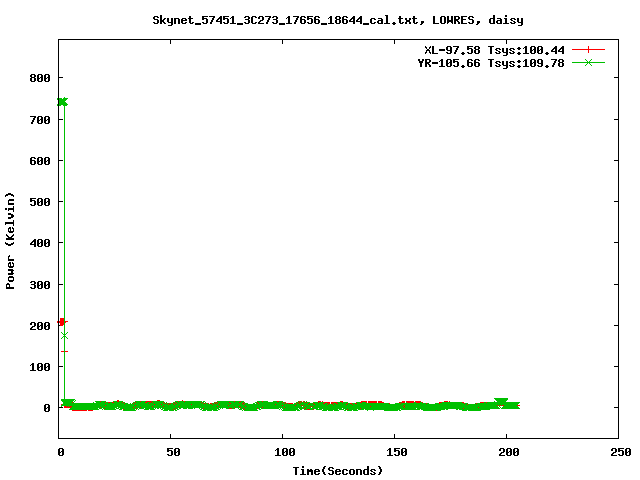The height and width of the screenshot is (480, 640).
Task: Click the 250 x-axis tick label
Action: tap(621, 452)
